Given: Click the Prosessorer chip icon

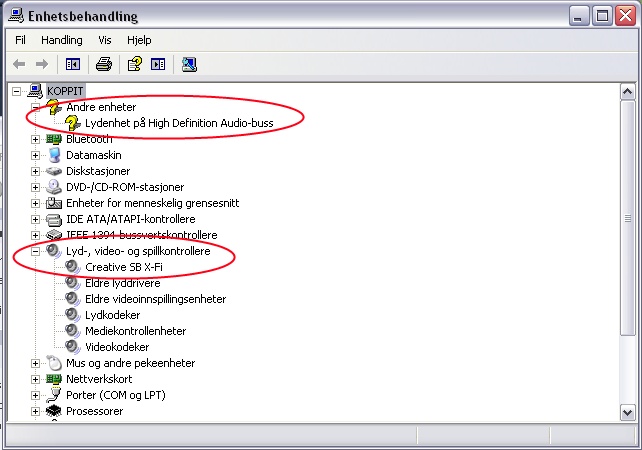Looking at the screenshot, I should [54, 411].
